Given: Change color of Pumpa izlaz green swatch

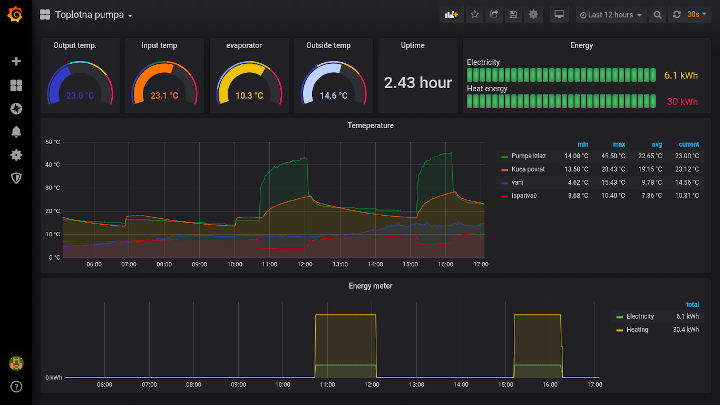Looking at the screenshot, I should coord(505,157).
